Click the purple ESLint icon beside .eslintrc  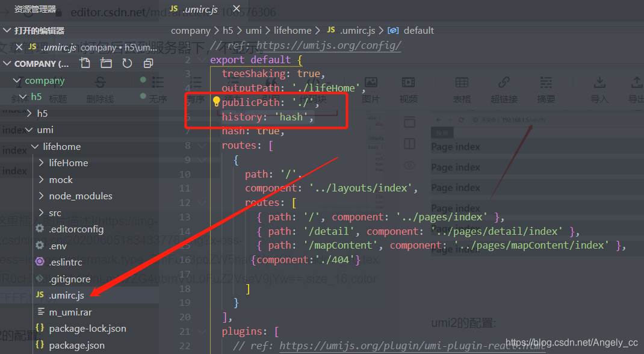[40, 262]
